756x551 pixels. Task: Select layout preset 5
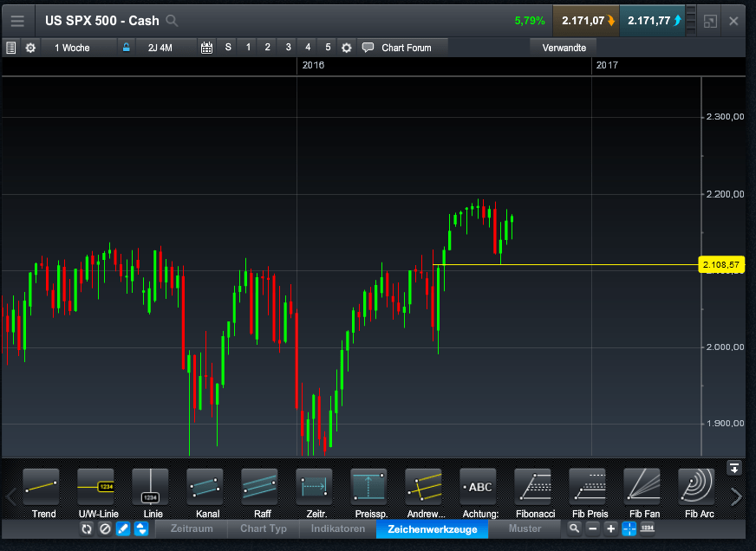(328, 47)
